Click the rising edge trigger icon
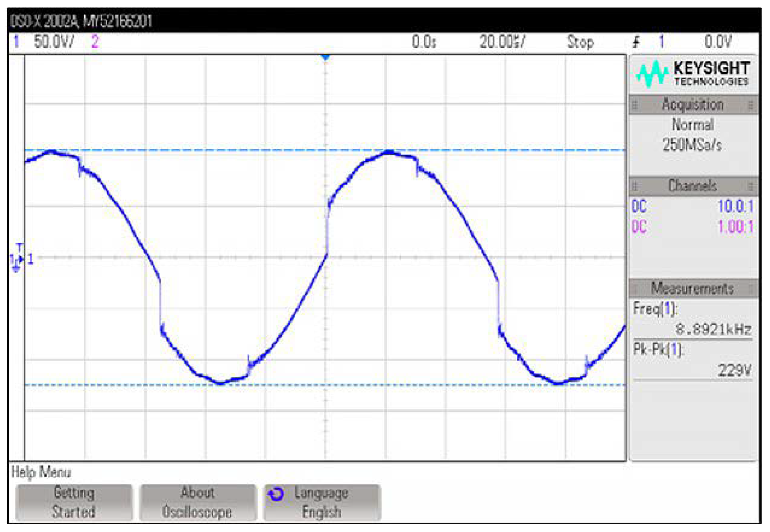Screen dimensions: 770x532 [636, 42]
